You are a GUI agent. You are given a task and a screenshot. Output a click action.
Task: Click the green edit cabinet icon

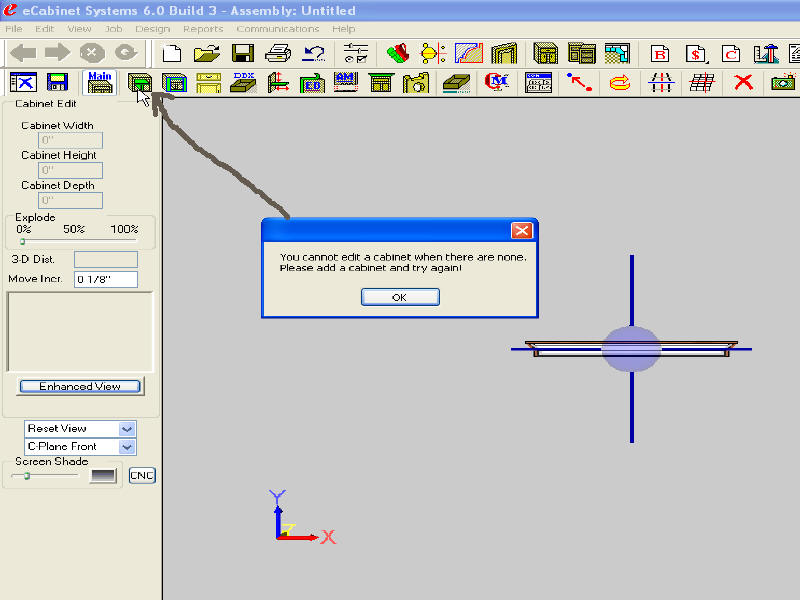pyautogui.click(x=140, y=83)
